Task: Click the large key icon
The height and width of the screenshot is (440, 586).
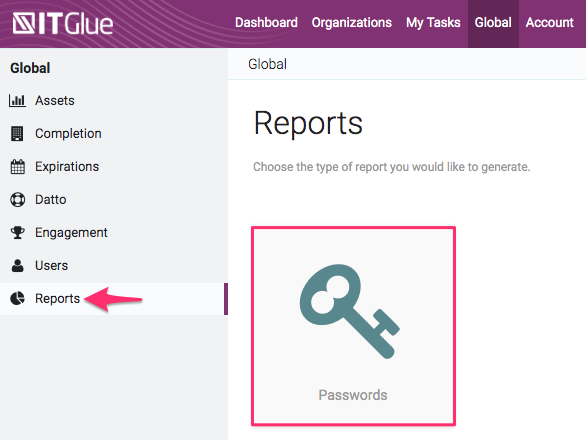Action: pos(349,311)
